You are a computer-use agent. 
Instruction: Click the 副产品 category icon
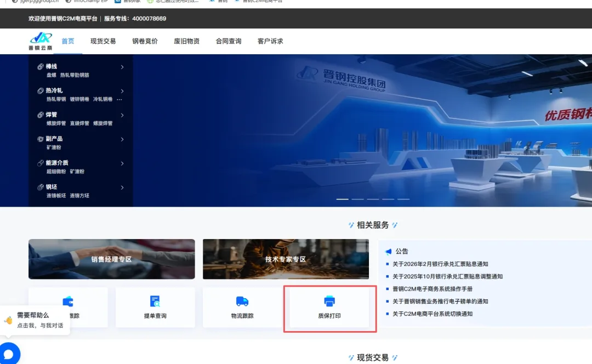tap(41, 139)
